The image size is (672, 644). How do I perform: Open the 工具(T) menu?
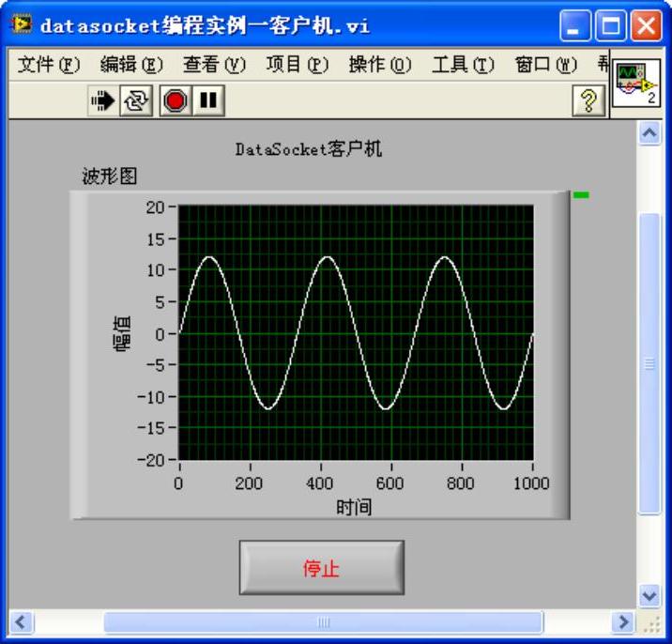point(463,65)
